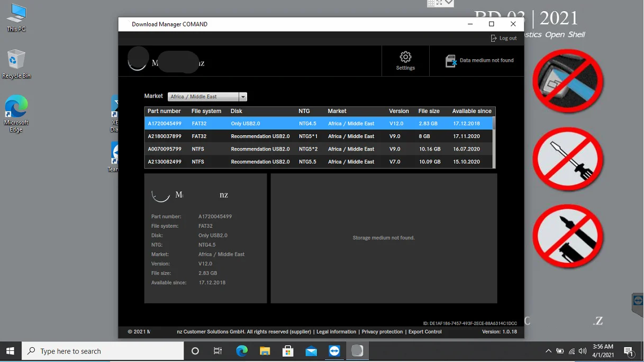Click the File size column header
644x362 pixels.
[429, 111]
